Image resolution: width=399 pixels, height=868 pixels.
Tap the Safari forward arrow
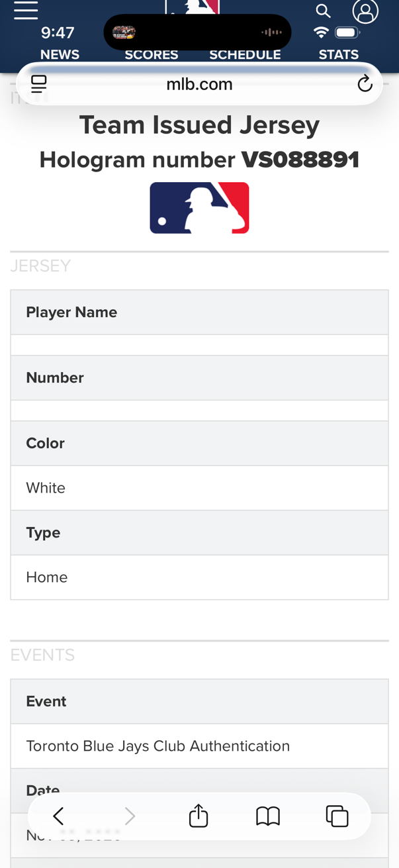[x=130, y=816]
